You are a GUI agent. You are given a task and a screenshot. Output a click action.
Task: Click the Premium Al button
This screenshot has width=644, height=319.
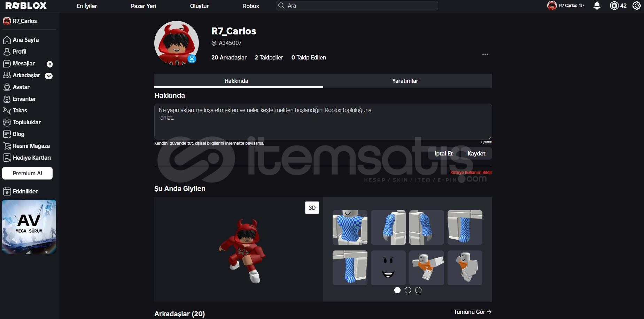(x=27, y=173)
